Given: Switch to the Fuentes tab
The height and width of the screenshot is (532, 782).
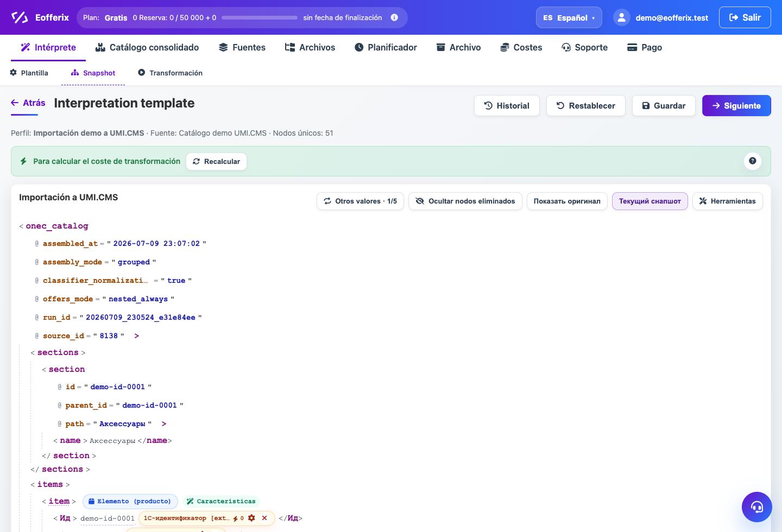Looking at the screenshot, I should [x=242, y=47].
